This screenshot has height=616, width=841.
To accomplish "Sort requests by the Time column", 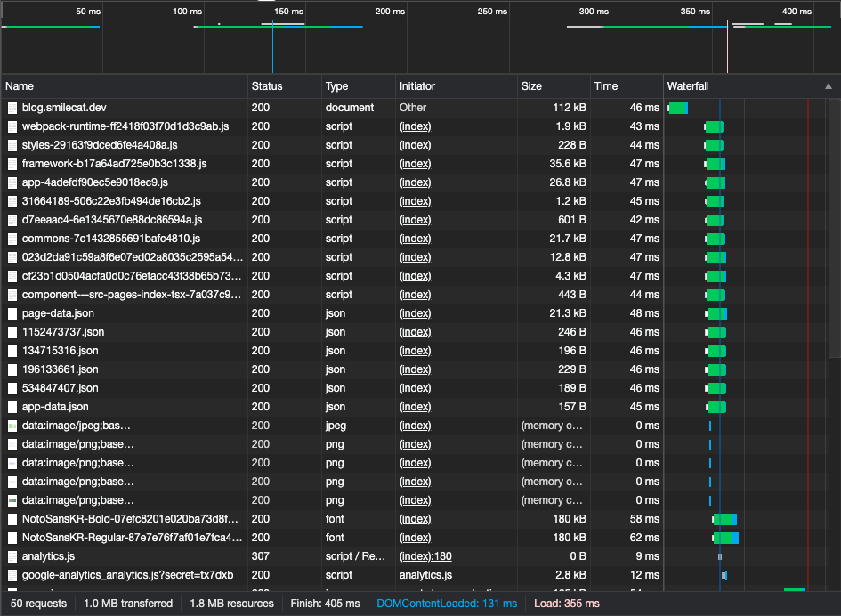I will point(605,86).
